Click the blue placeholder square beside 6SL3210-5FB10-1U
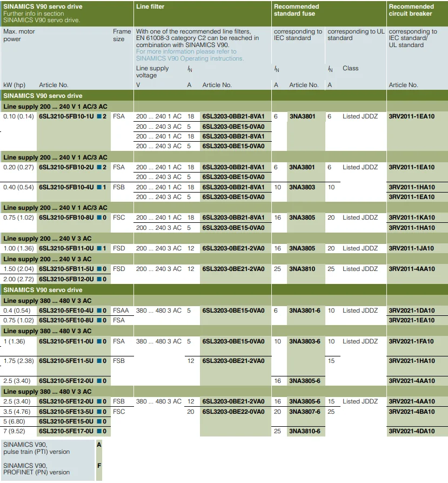The height and width of the screenshot is (483, 448). point(99,116)
